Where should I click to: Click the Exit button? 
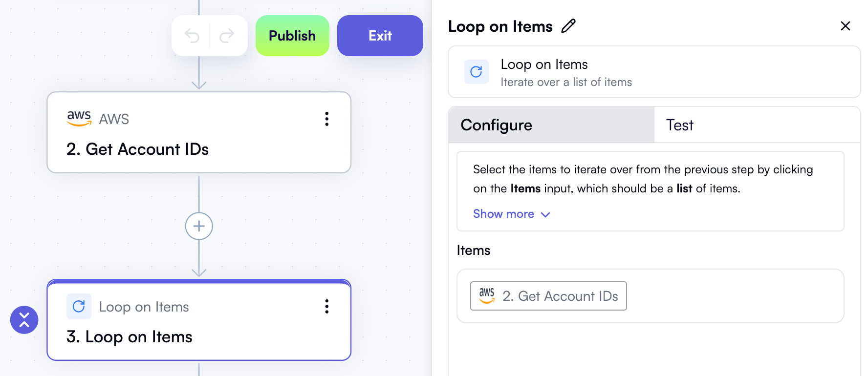pos(380,35)
